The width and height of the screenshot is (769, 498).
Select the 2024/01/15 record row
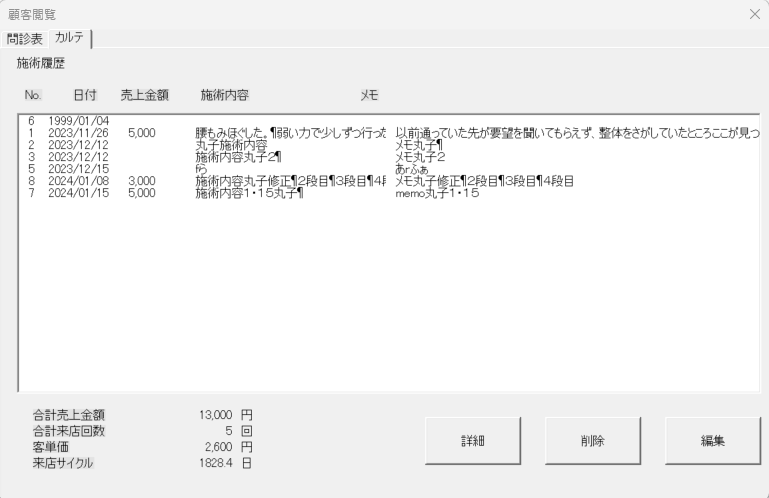click(x=388, y=193)
